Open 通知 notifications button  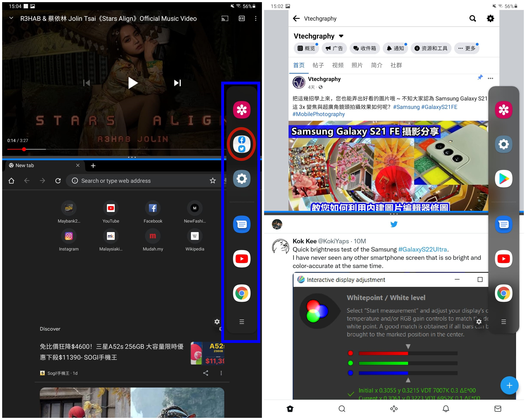pyautogui.click(x=395, y=48)
